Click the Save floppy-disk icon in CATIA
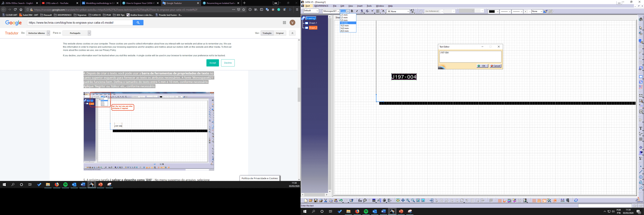Viewport: 644px width, 215px height. point(316,200)
